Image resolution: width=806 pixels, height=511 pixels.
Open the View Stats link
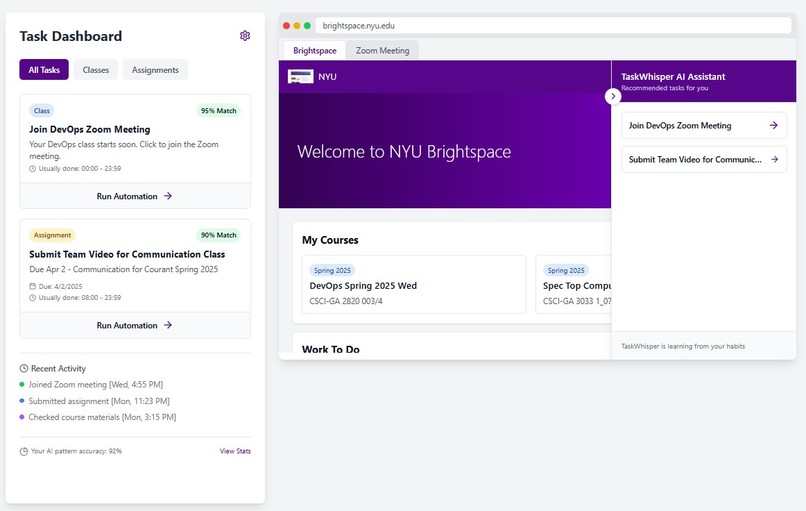pyautogui.click(x=235, y=451)
